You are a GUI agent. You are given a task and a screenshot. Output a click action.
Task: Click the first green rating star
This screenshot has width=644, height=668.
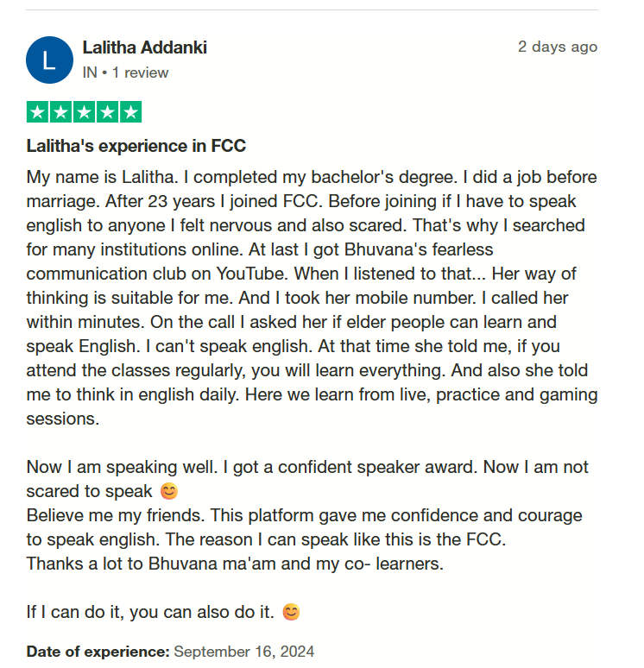click(x=38, y=112)
